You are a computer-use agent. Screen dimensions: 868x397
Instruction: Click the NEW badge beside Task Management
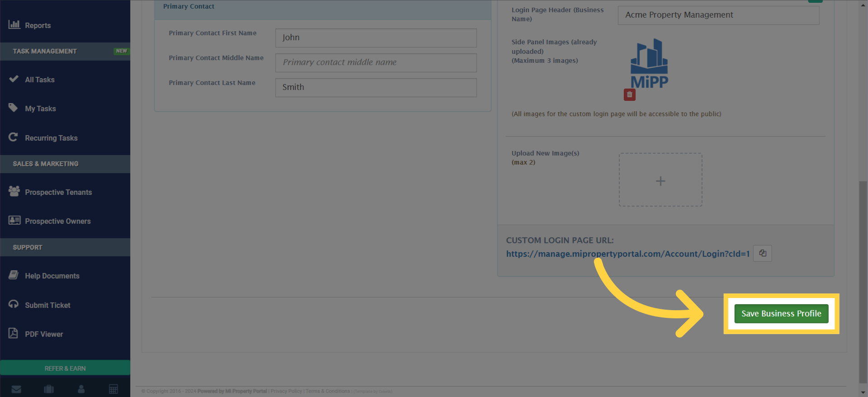pos(122,52)
